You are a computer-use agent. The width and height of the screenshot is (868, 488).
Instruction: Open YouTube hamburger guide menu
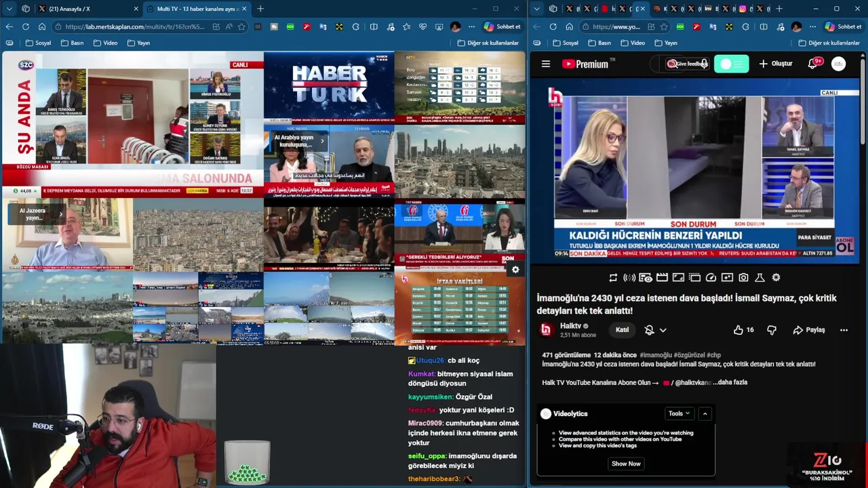(x=546, y=64)
